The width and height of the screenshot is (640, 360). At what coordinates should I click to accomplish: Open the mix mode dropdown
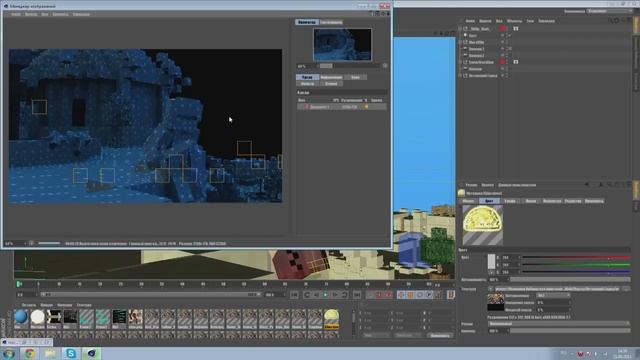(x=559, y=324)
